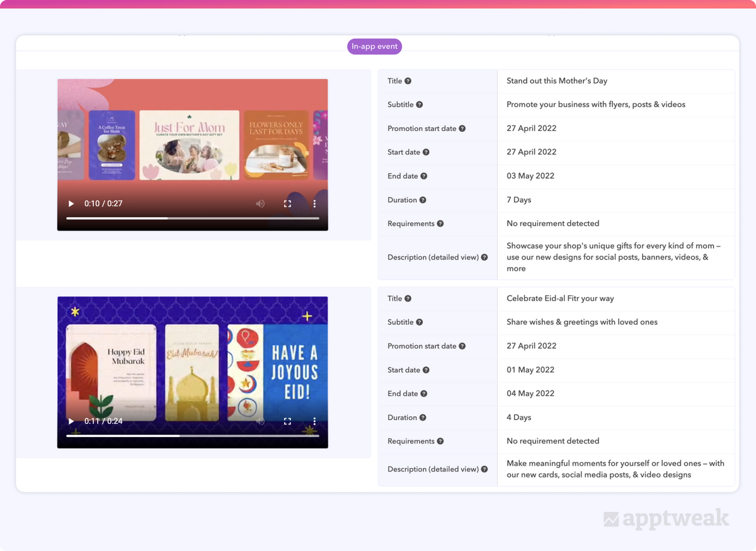Play the Eid-al Fitr event video
This screenshot has width=756, height=551.
click(x=71, y=421)
